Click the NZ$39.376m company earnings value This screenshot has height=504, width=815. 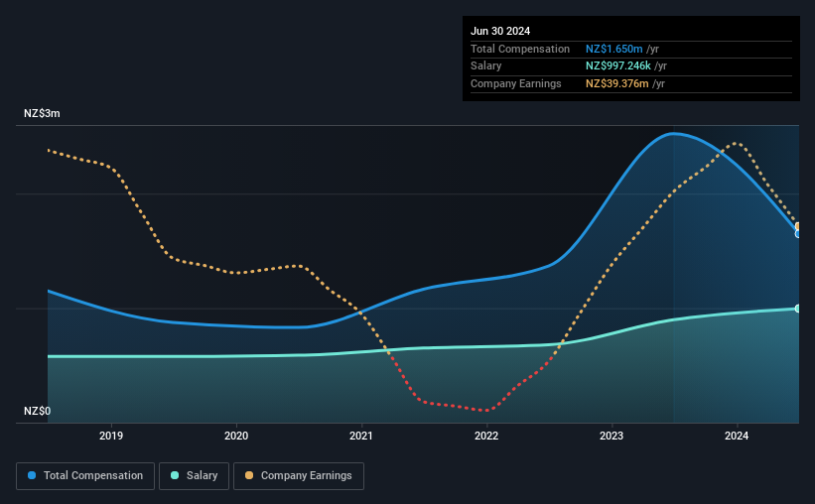tap(617, 83)
